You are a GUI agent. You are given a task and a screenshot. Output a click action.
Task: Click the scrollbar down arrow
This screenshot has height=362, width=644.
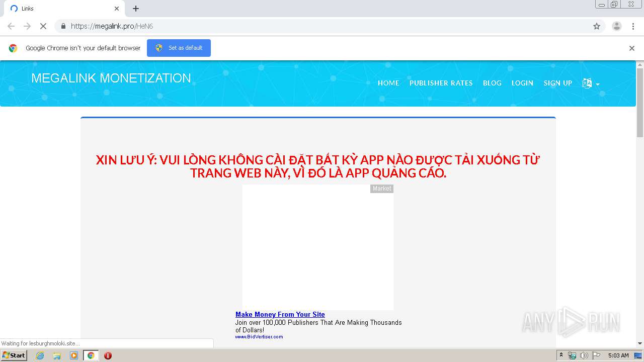click(640, 343)
